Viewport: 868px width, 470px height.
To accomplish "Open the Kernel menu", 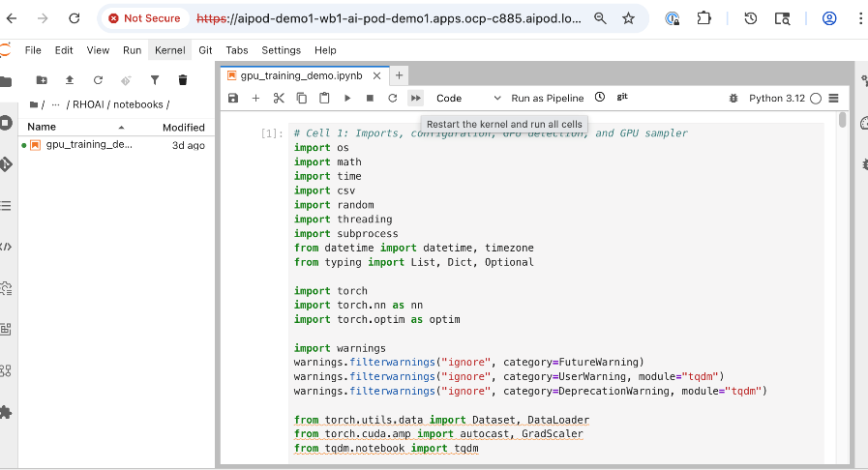I will click(x=169, y=50).
